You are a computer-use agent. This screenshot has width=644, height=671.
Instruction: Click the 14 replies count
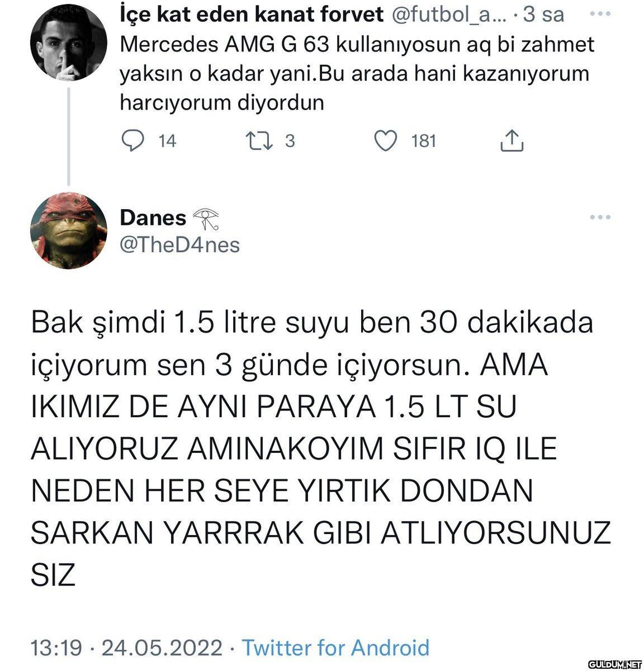point(167,141)
